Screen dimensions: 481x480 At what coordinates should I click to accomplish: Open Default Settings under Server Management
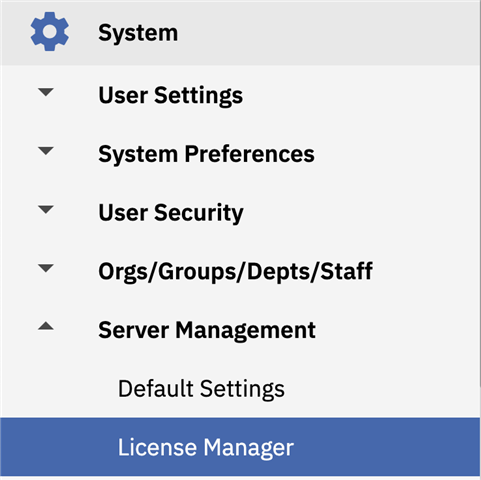click(201, 389)
